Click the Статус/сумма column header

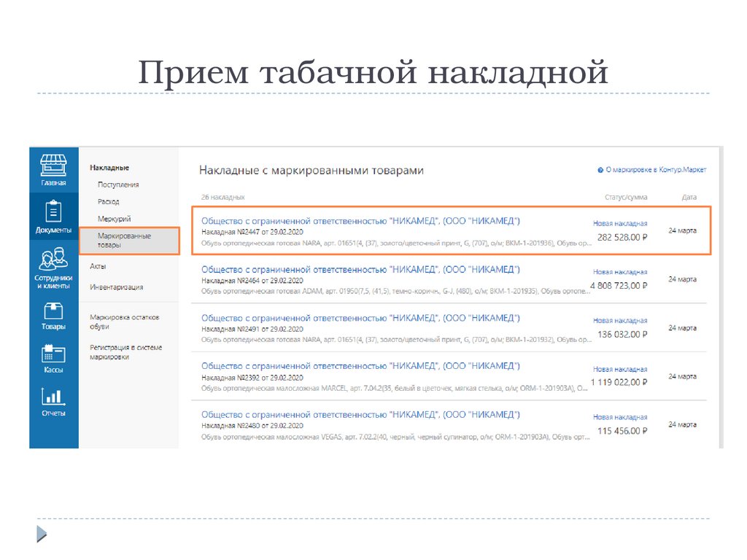coord(626,197)
